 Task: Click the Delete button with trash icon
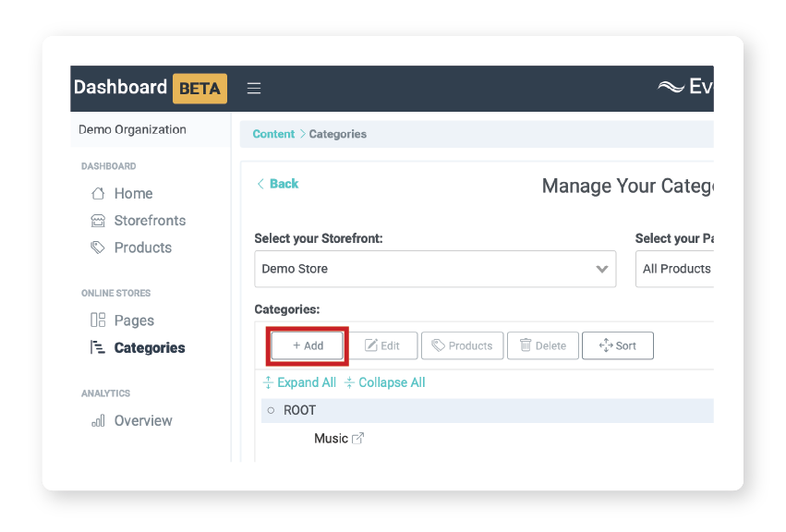(543, 345)
